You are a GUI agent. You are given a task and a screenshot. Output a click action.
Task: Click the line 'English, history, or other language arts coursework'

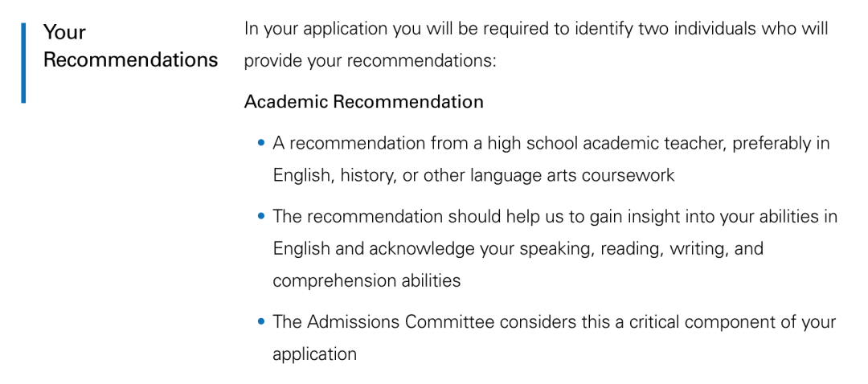coord(473,175)
